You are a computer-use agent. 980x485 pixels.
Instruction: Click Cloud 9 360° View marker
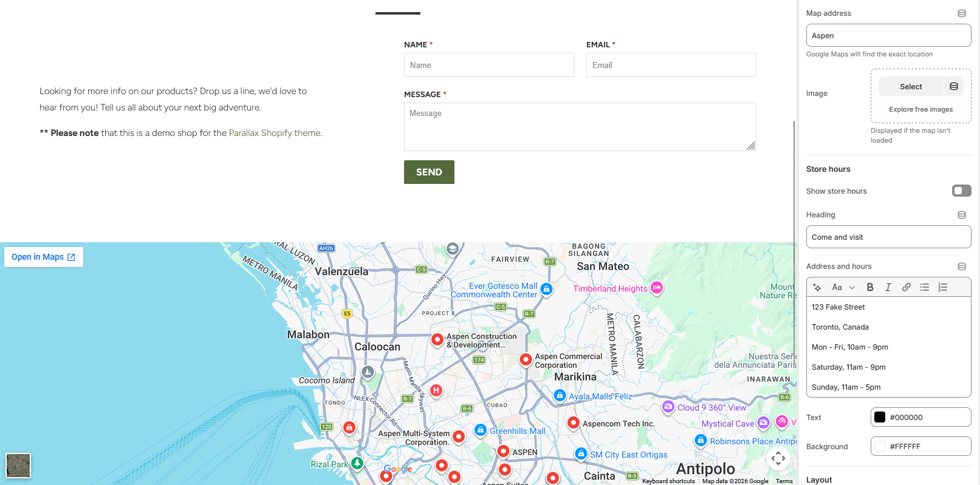(668, 407)
